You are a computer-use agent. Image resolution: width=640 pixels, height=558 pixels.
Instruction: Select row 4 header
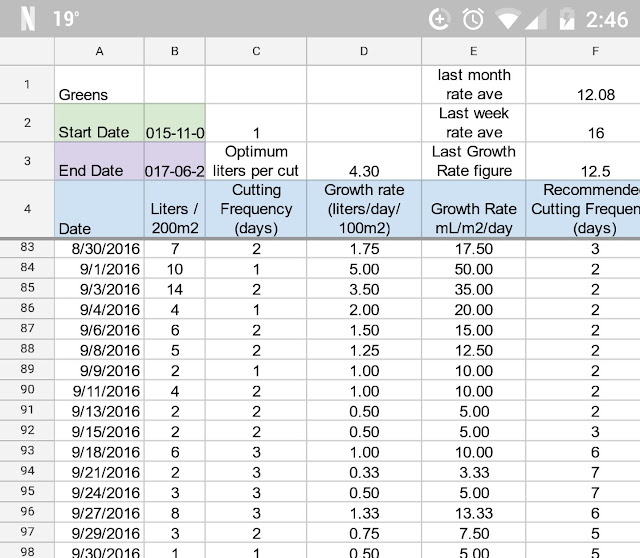27,209
